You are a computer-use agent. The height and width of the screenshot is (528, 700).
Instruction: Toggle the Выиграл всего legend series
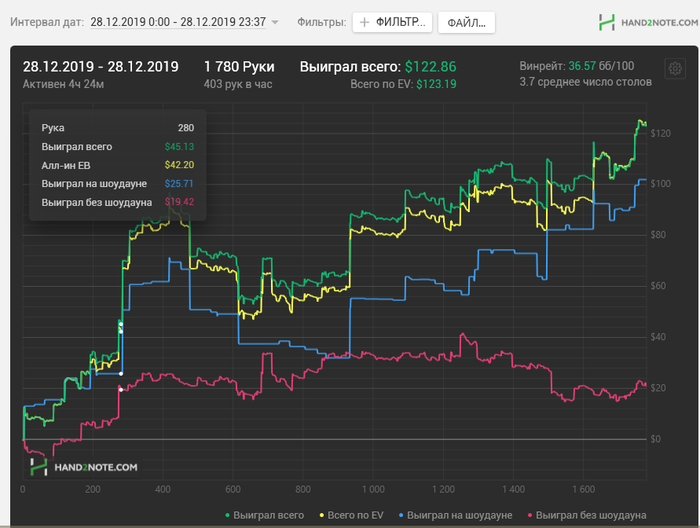(x=264, y=515)
